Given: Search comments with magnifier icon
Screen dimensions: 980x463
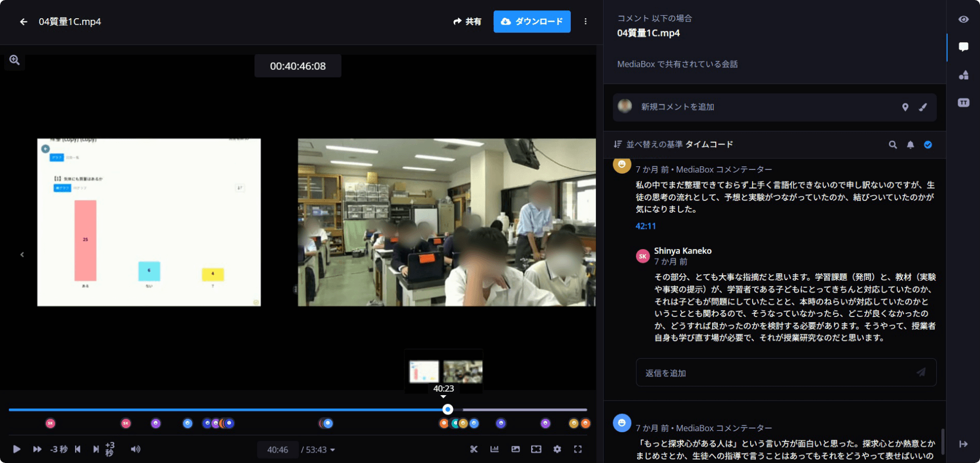Looking at the screenshot, I should tap(892, 145).
